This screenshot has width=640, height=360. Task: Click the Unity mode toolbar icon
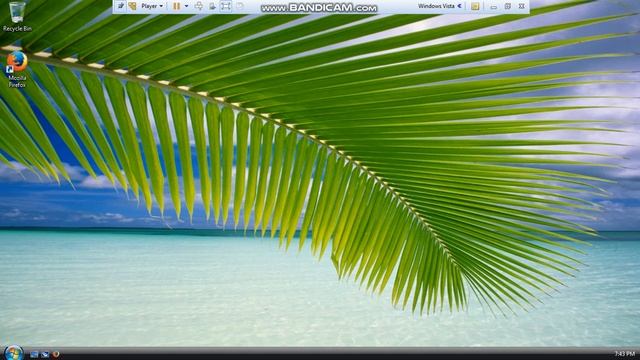click(x=240, y=6)
